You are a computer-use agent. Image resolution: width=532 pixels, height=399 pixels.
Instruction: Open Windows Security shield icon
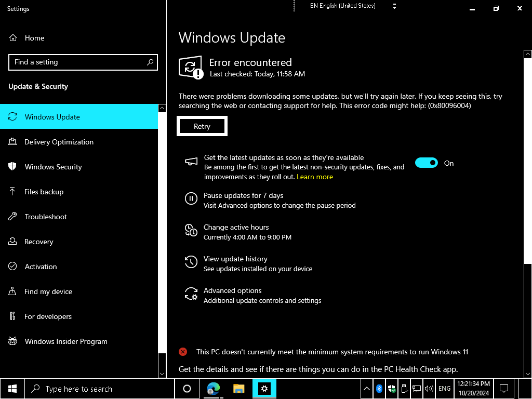click(12, 167)
